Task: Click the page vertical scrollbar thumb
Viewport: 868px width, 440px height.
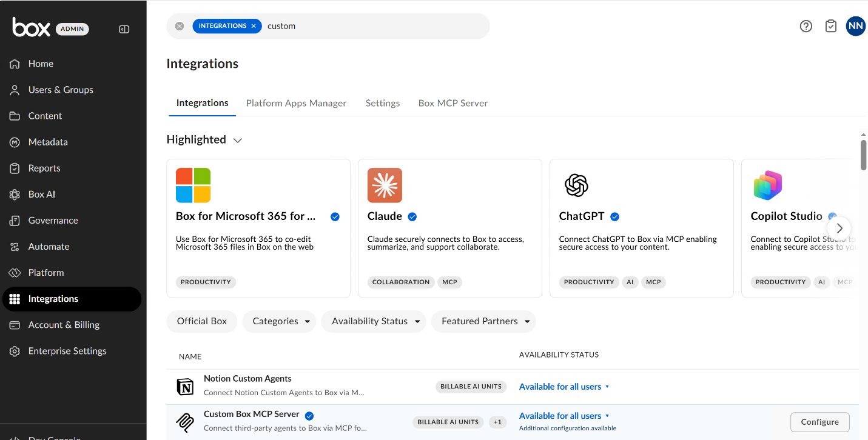Action: coord(863,155)
